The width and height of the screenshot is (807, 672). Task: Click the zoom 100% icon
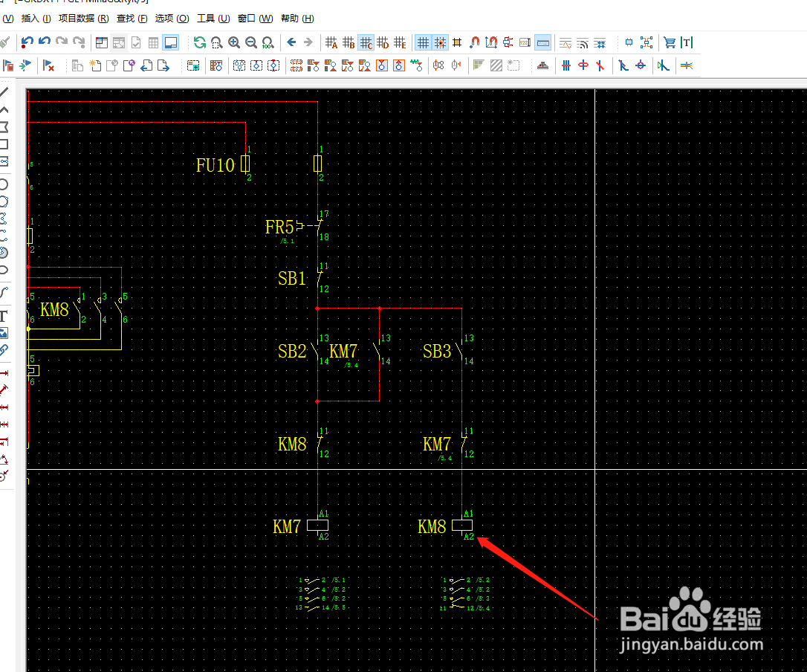point(268,42)
